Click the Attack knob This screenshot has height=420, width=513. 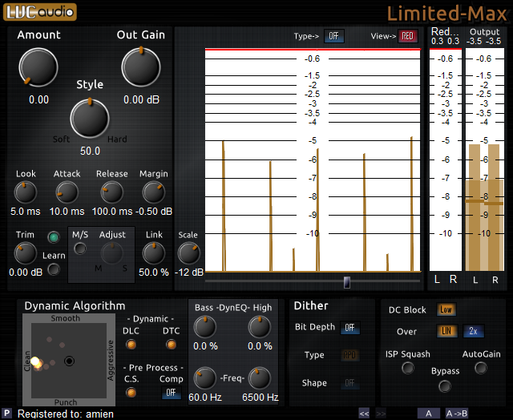[x=67, y=192]
